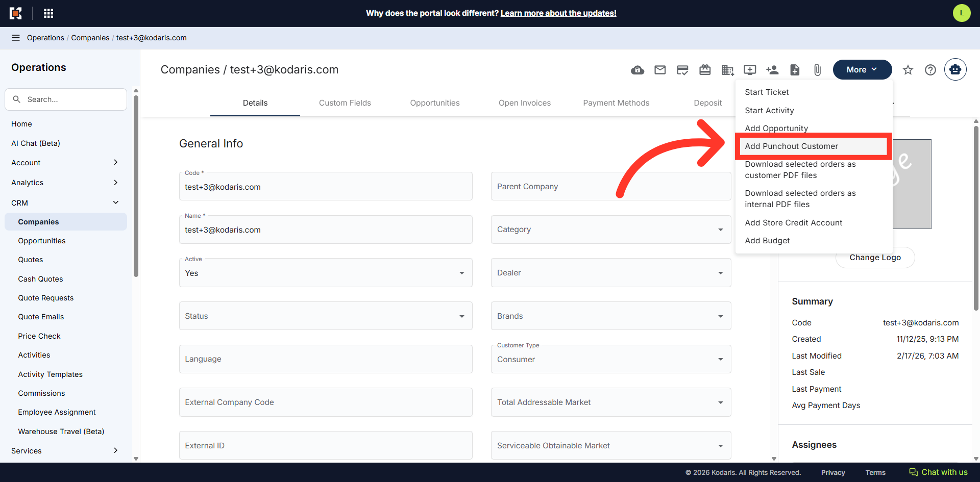Open the Serviceable Obtainable Market dropdown
The image size is (980, 482).
[x=611, y=446]
